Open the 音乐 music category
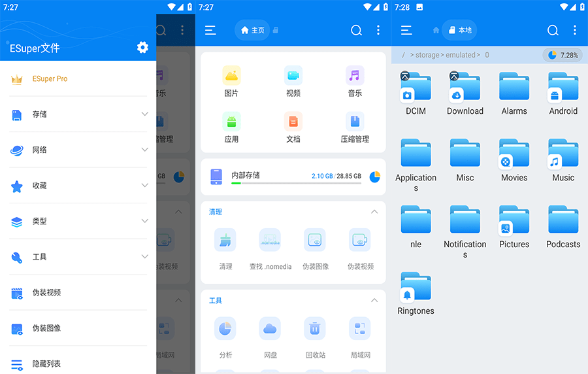 pyautogui.click(x=355, y=82)
